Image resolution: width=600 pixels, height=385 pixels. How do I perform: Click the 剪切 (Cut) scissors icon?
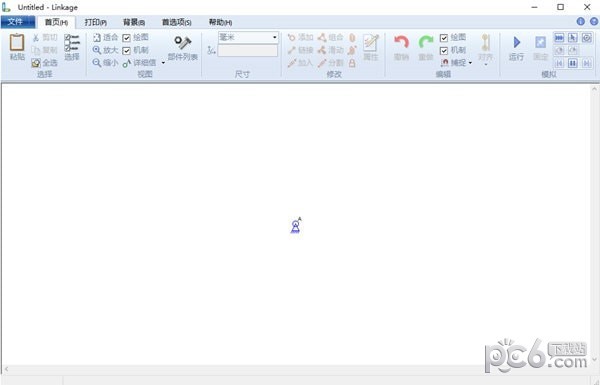36,38
